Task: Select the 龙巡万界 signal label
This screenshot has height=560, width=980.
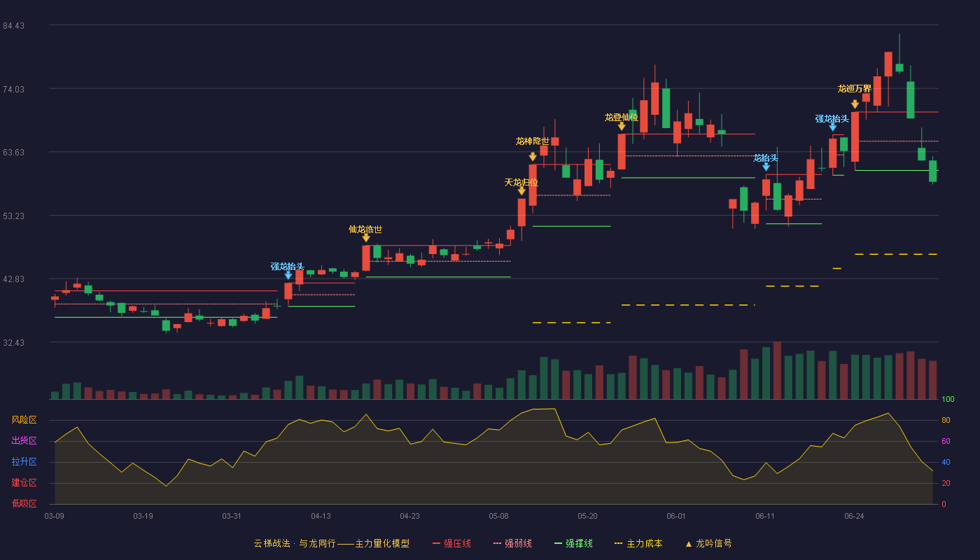Action: [855, 88]
